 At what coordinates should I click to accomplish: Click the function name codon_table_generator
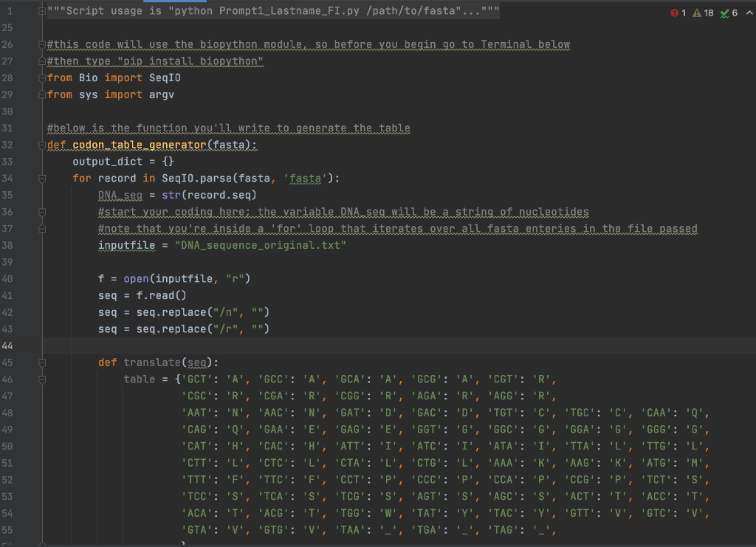coord(140,145)
